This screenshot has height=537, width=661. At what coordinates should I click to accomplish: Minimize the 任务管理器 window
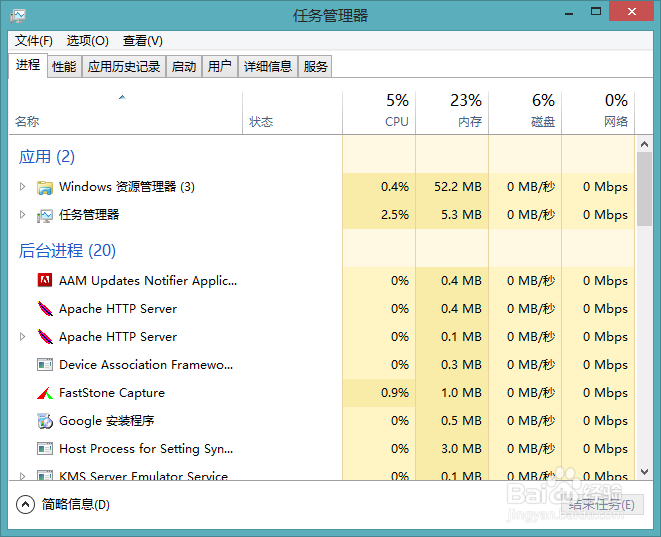(x=569, y=12)
